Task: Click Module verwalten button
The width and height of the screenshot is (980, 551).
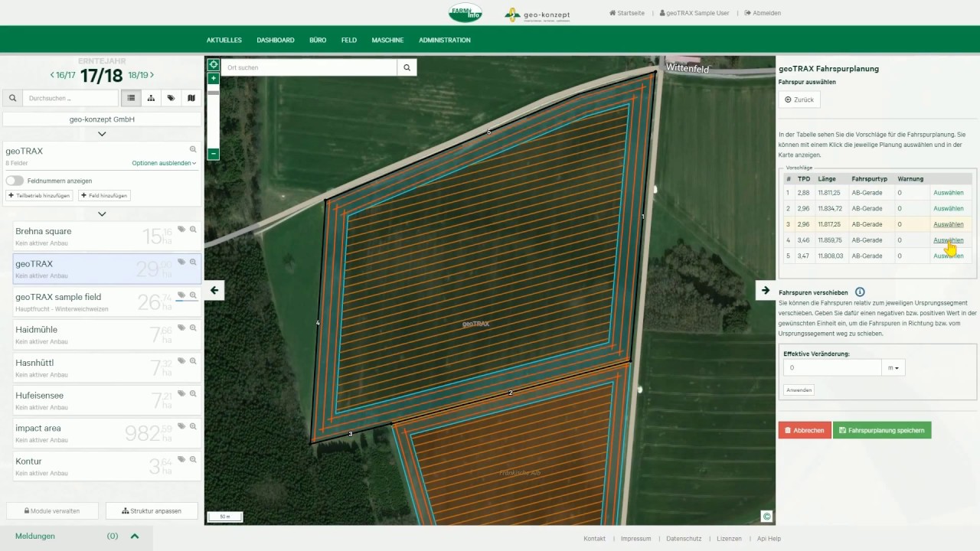Action: coord(52,510)
